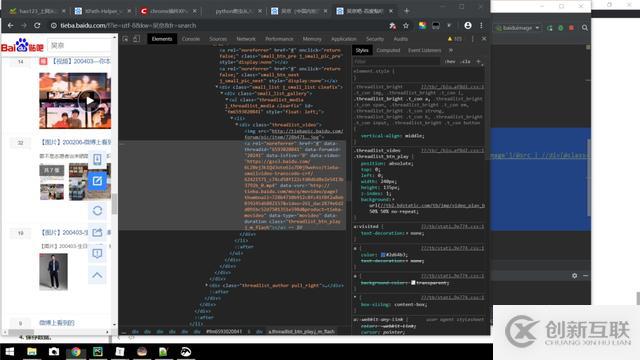
Task: Toggle the :hov element state button
Action: (x=450, y=62)
